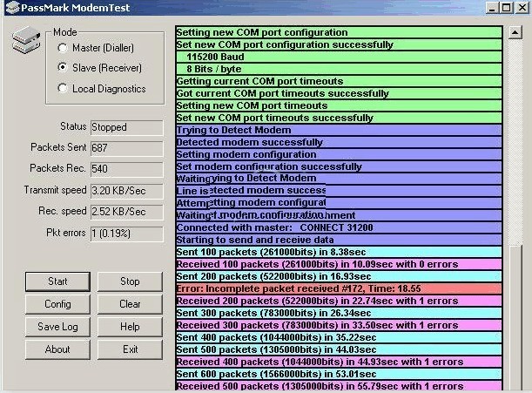The width and height of the screenshot is (532, 393).
Task: Clear the log with Clear button
Action: [130, 304]
